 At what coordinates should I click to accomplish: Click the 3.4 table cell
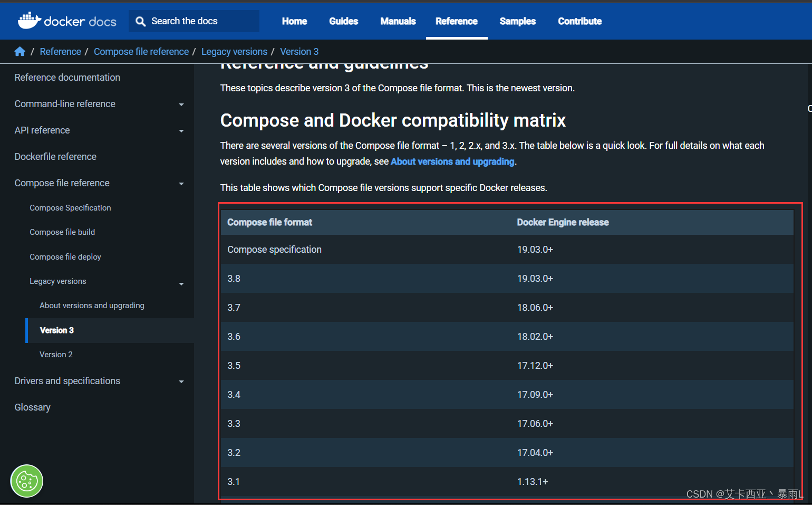234,395
